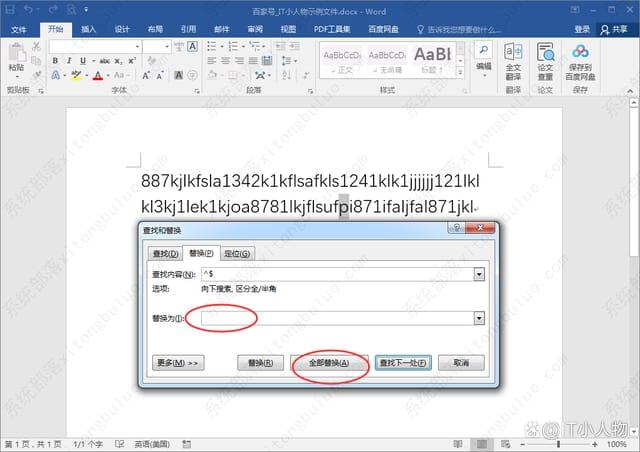
Task: Click the Editing (编辑) search icon
Action: coord(483,54)
